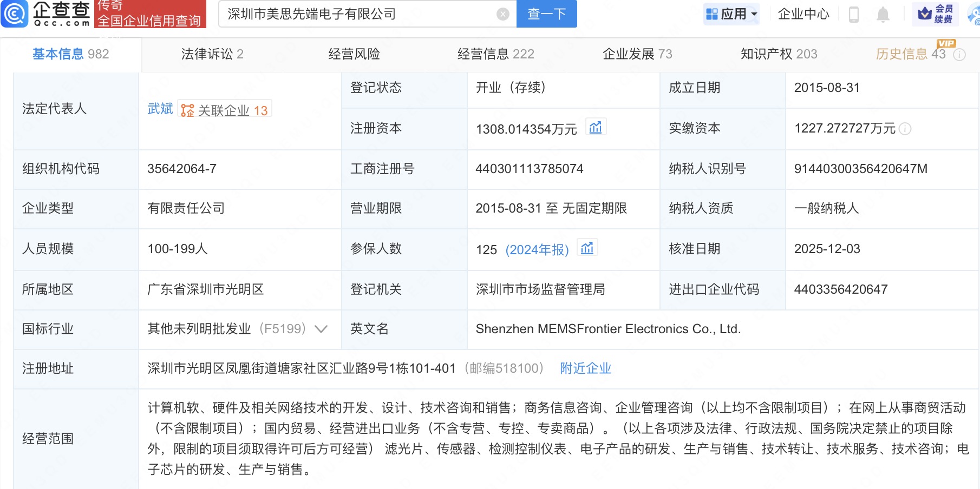Click the 查一下 search button
This screenshot has height=489, width=980.
tap(547, 14)
